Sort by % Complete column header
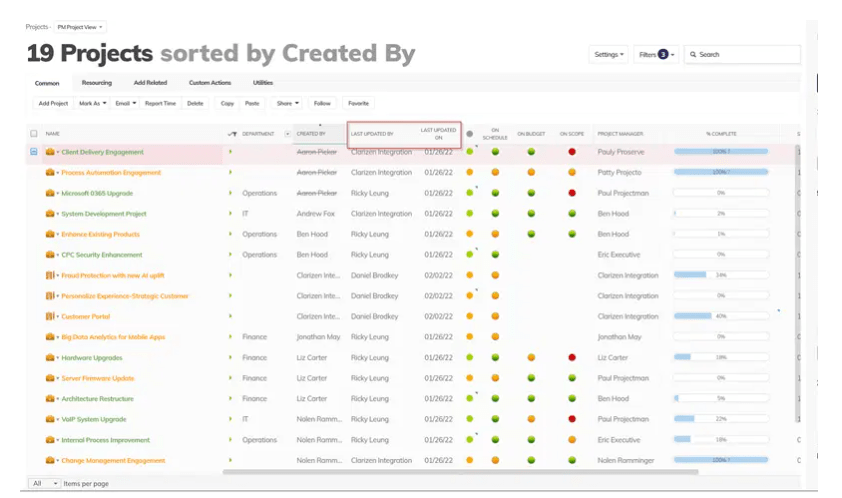 point(721,134)
